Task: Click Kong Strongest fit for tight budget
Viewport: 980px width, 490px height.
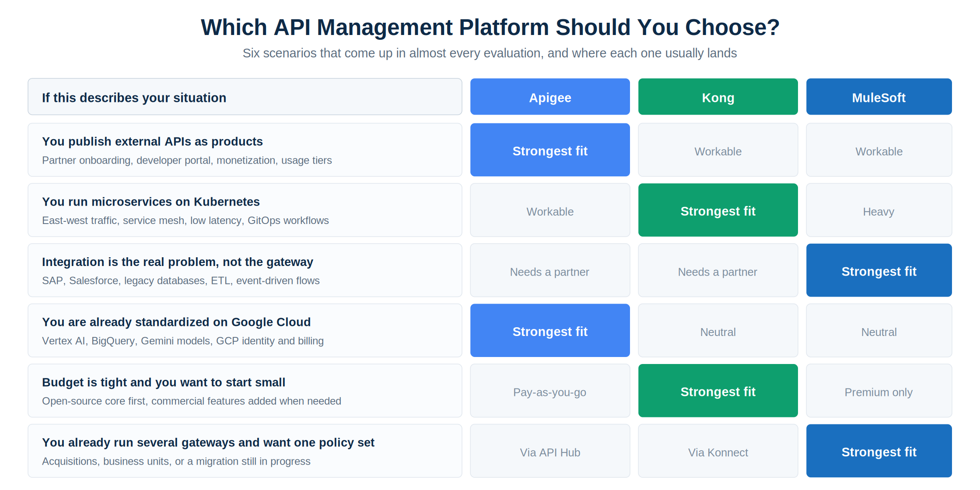Action: [x=718, y=390]
